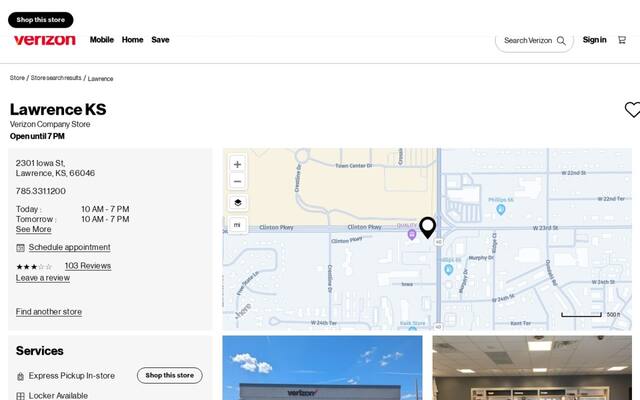Go to Store search results breadcrumb
This screenshot has height=400, width=640.
click(x=56, y=78)
